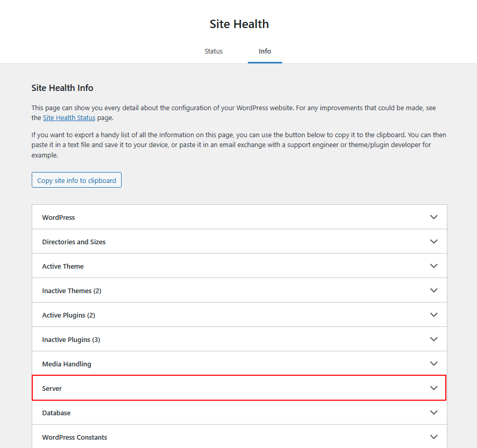The height and width of the screenshot is (448, 477).
Task: Click the chevron on Directories and Sizes
Action: (434, 241)
